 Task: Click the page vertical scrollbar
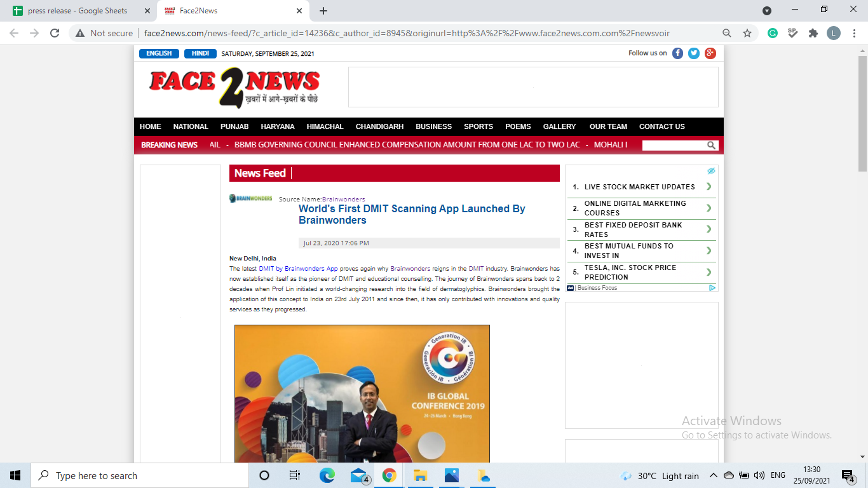(x=862, y=114)
